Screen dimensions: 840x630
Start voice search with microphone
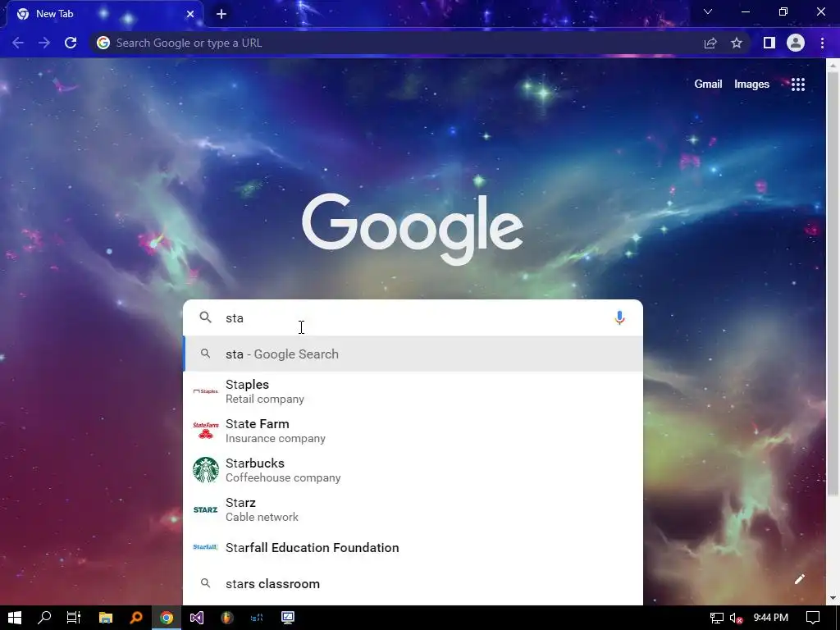(619, 317)
